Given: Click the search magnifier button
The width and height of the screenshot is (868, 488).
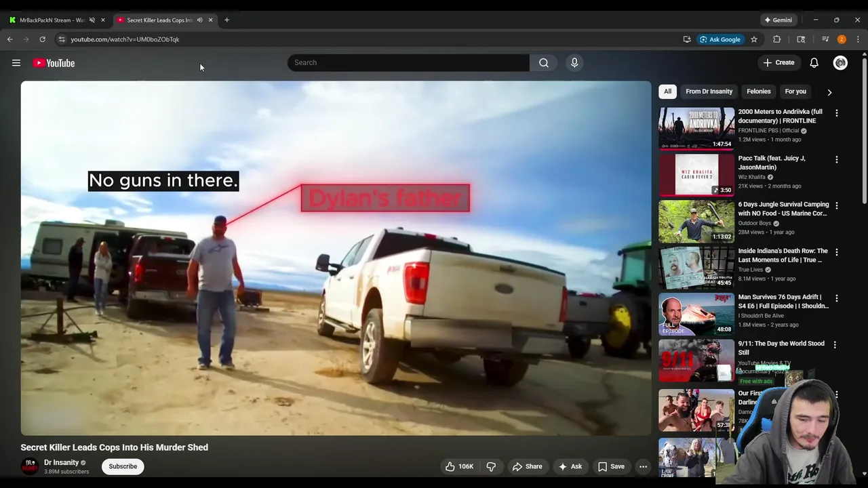Looking at the screenshot, I should click(x=544, y=62).
